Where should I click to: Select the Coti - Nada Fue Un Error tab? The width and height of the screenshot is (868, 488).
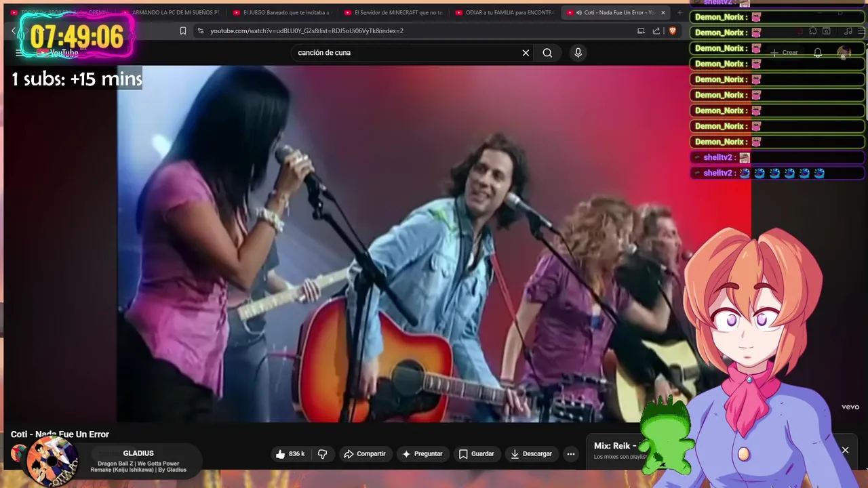point(614,12)
